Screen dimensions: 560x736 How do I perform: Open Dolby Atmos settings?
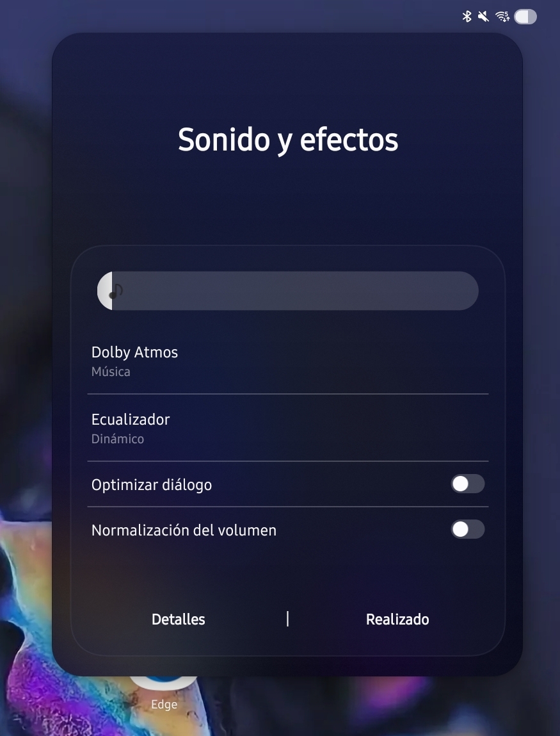[x=287, y=361]
